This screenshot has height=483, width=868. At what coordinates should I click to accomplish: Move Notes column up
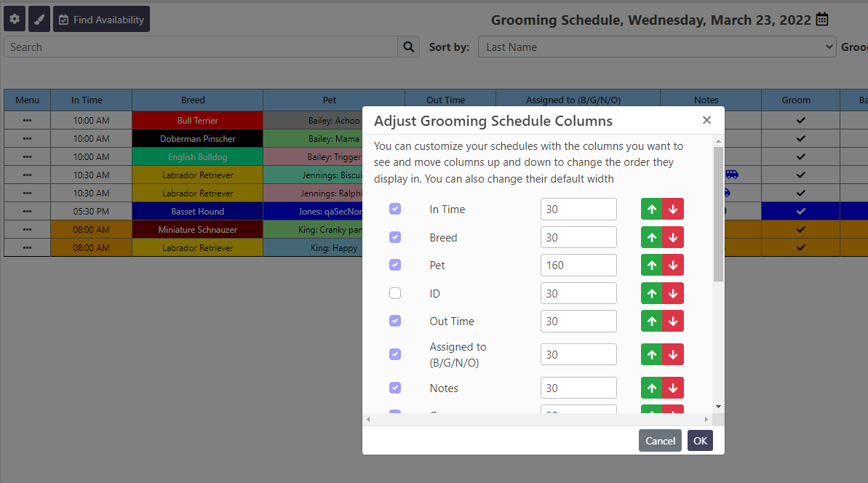pos(652,388)
